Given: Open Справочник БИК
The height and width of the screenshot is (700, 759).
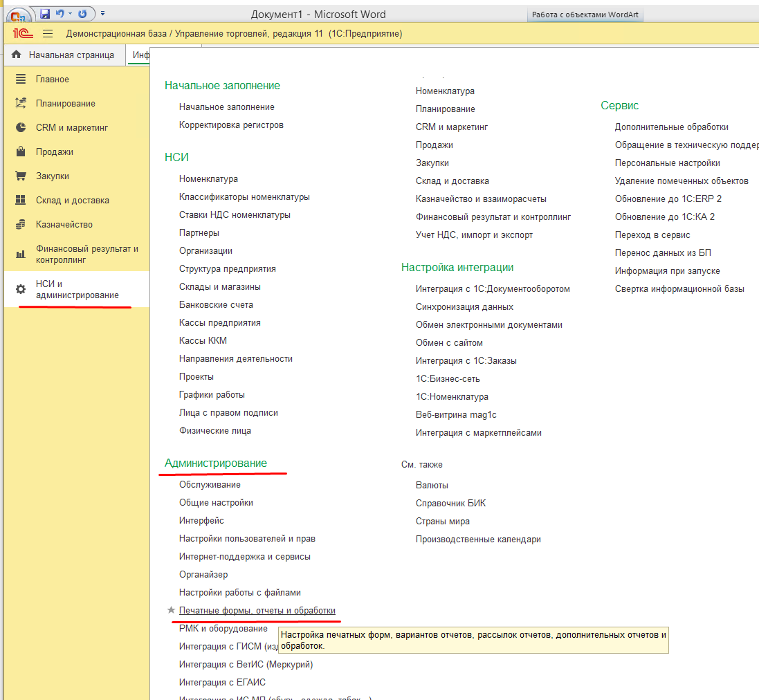Looking at the screenshot, I should [450, 503].
